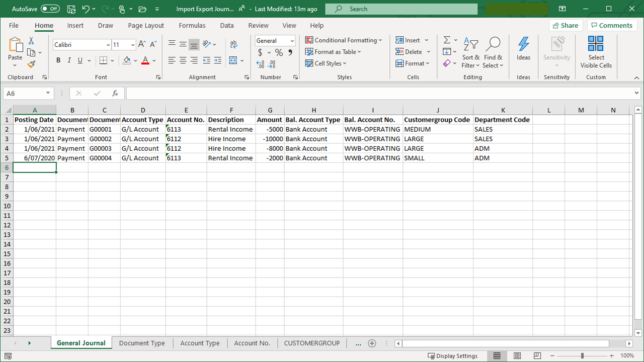Switch to the Account Type sheet
This screenshot has height=362, width=644.
coord(200,343)
